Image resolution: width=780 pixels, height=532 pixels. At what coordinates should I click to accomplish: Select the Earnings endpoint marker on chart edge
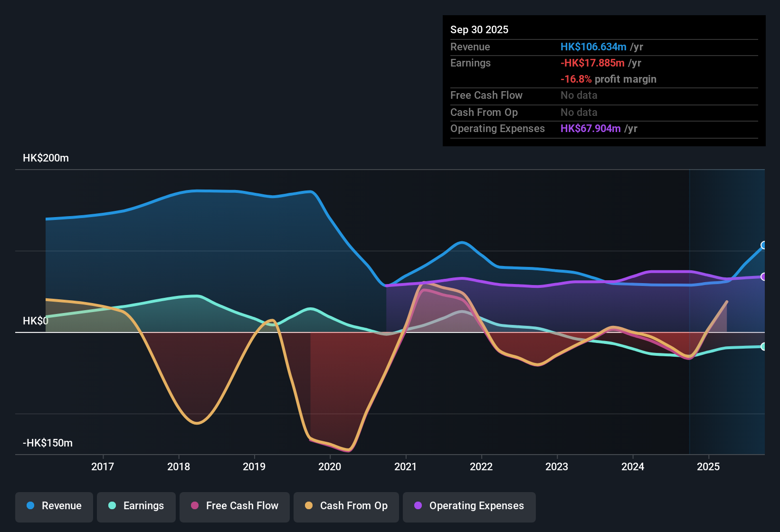(x=763, y=347)
